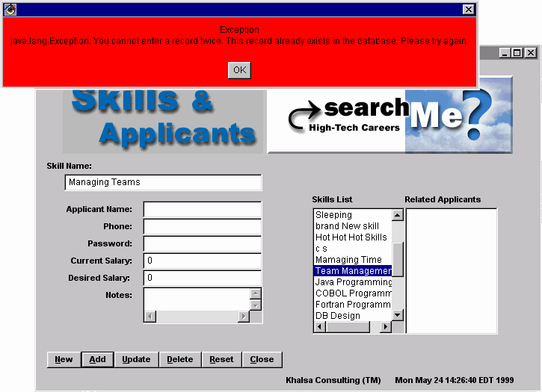
Task: Click OK in the exception dialog
Action: (239, 69)
